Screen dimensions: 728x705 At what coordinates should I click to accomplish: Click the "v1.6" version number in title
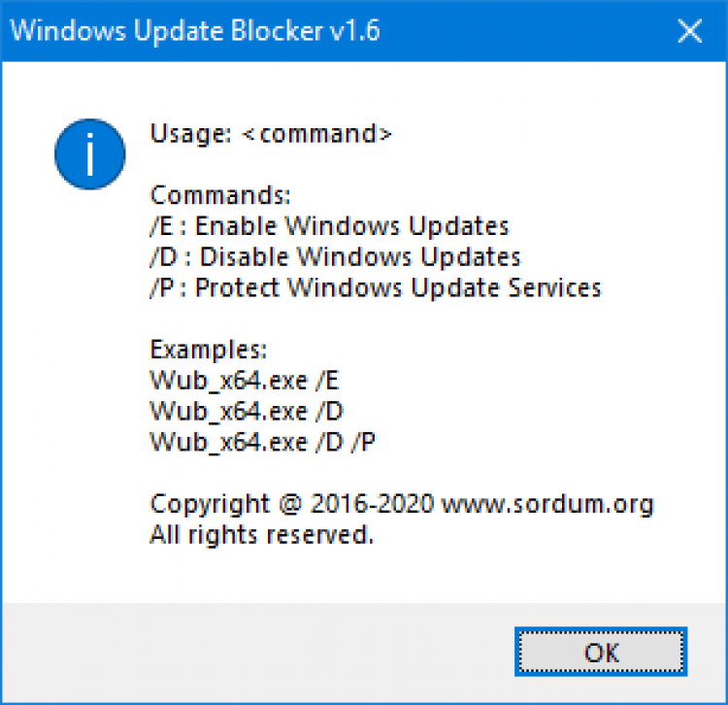click(x=353, y=31)
